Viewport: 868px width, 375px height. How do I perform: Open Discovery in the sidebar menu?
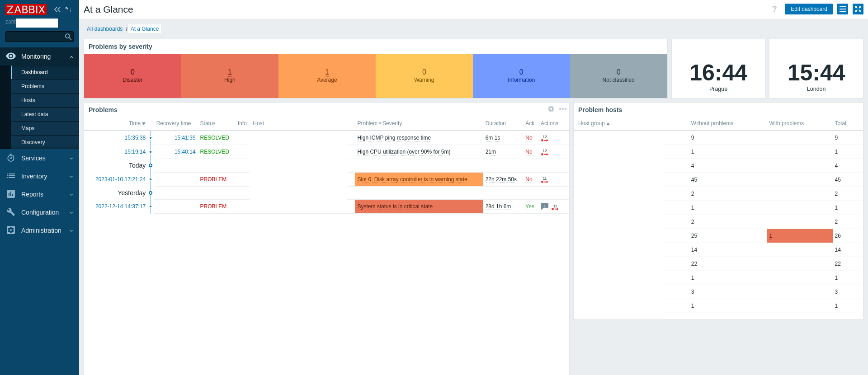(45, 142)
